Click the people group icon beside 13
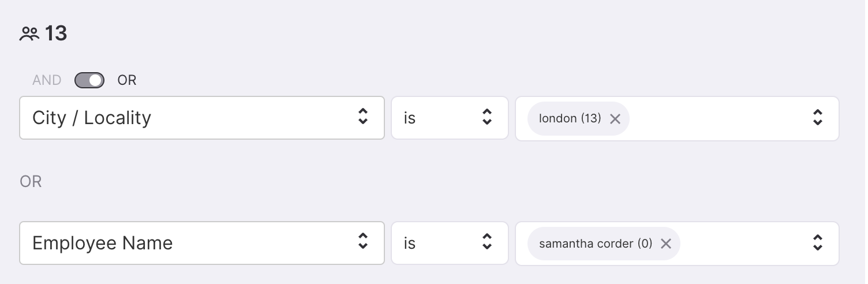The height and width of the screenshot is (284, 868). 29,34
